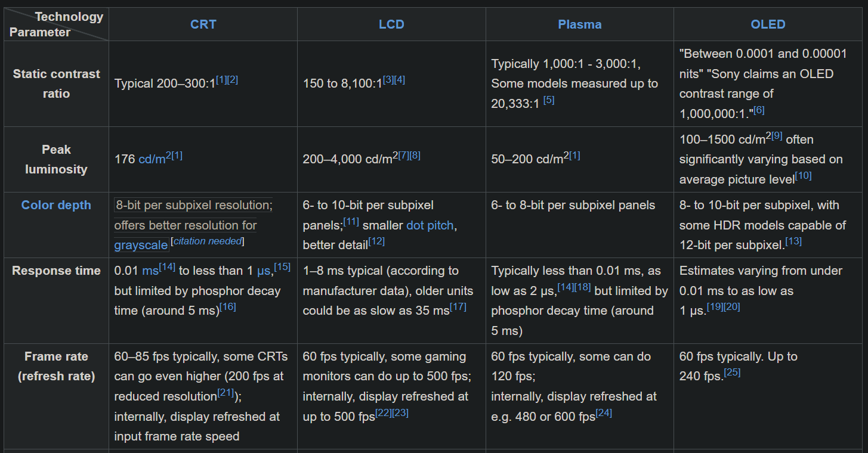The image size is (868, 453).
Task: Follow the dot pitch link
Action: [x=430, y=225]
